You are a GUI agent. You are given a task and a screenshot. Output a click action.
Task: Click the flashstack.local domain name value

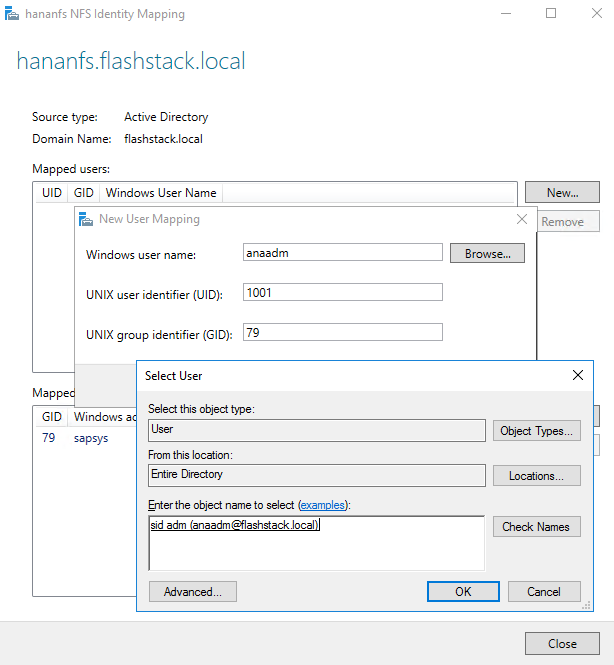[x=163, y=139]
